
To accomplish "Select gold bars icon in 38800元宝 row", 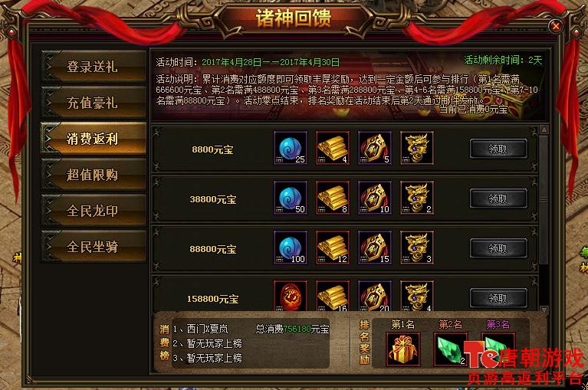I will point(333,198).
